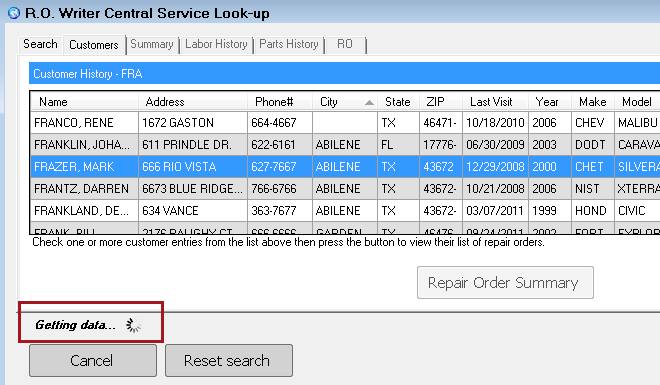This screenshot has width=660, height=385.
Task: Sort by the ZIP column header
Action: pyautogui.click(x=441, y=102)
